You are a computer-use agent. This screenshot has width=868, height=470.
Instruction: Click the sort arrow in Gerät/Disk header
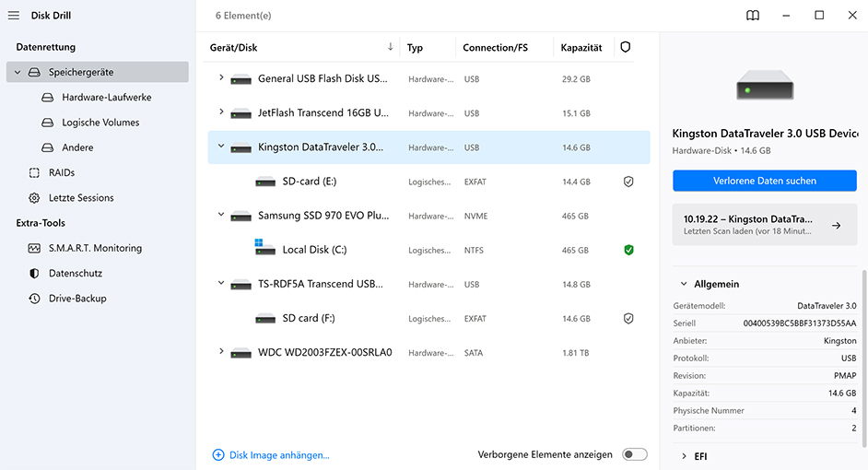pyautogui.click(x=391, y=47)
